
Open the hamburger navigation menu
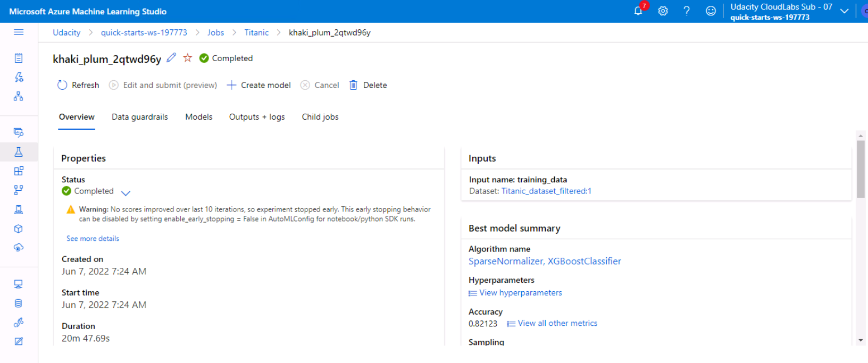pos(19,32)
